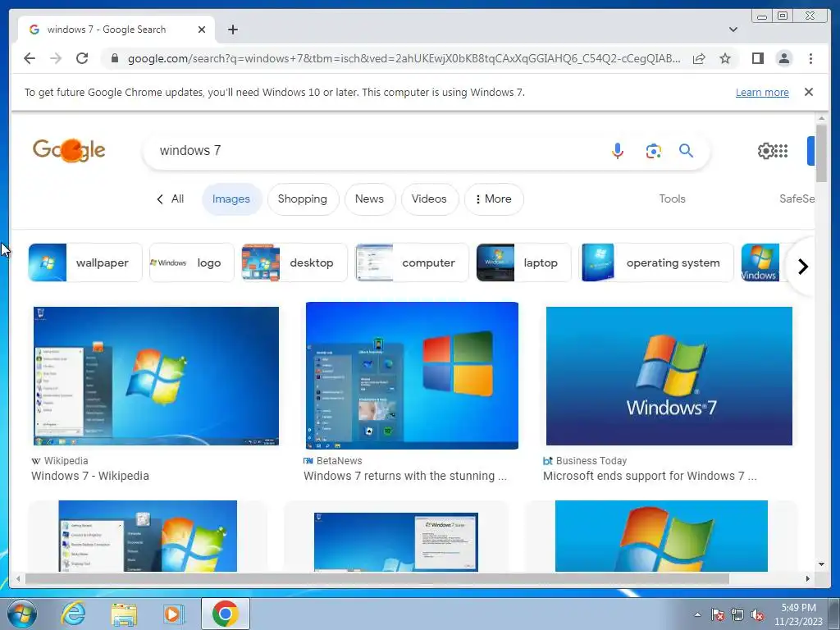The image size is (840, 630).
Task: Open the Tools filter options
Action: coord(673,199)
